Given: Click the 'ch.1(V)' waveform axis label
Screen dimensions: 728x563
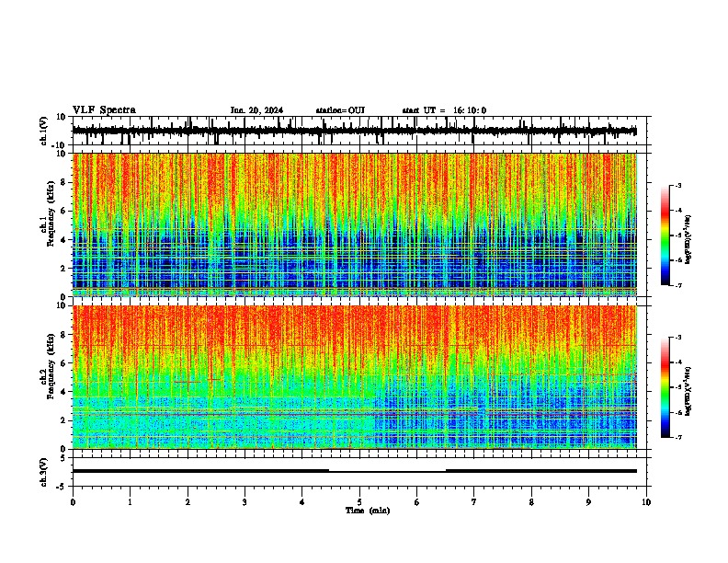Looking at the screenshot, I should pos(44,131).
